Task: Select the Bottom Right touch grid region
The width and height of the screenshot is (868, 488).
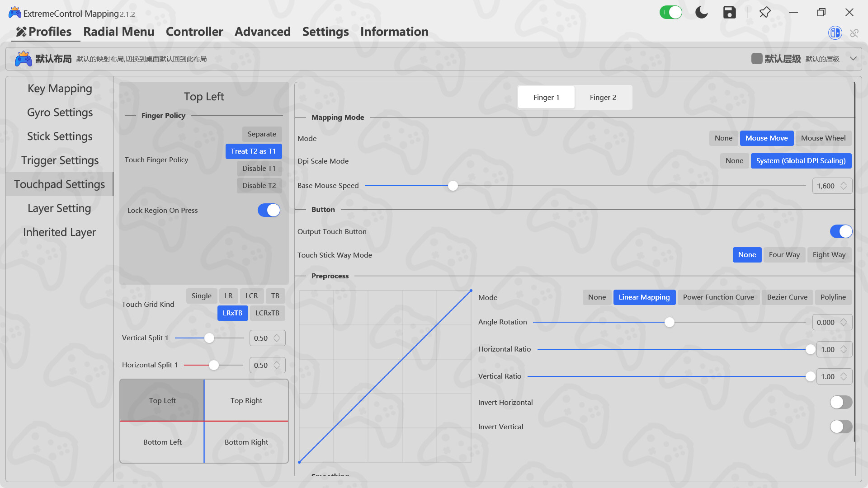Action: [246, 442]
